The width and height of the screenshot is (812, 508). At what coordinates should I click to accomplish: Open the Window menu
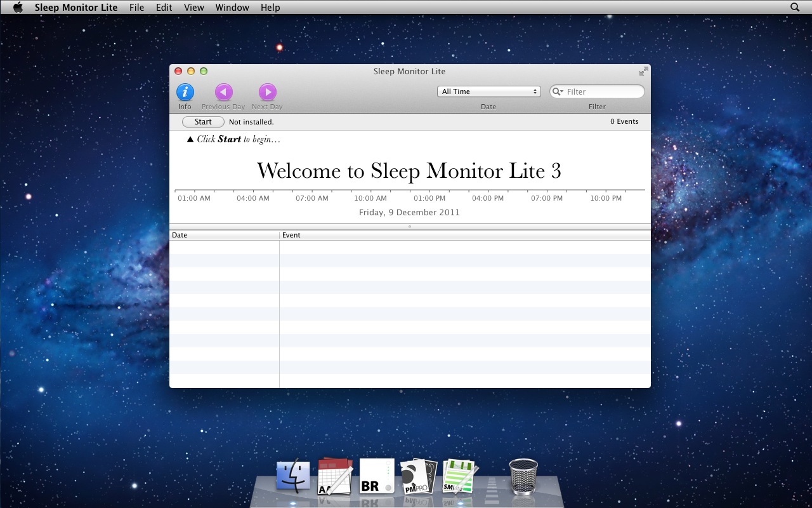(x=232, y=8)
